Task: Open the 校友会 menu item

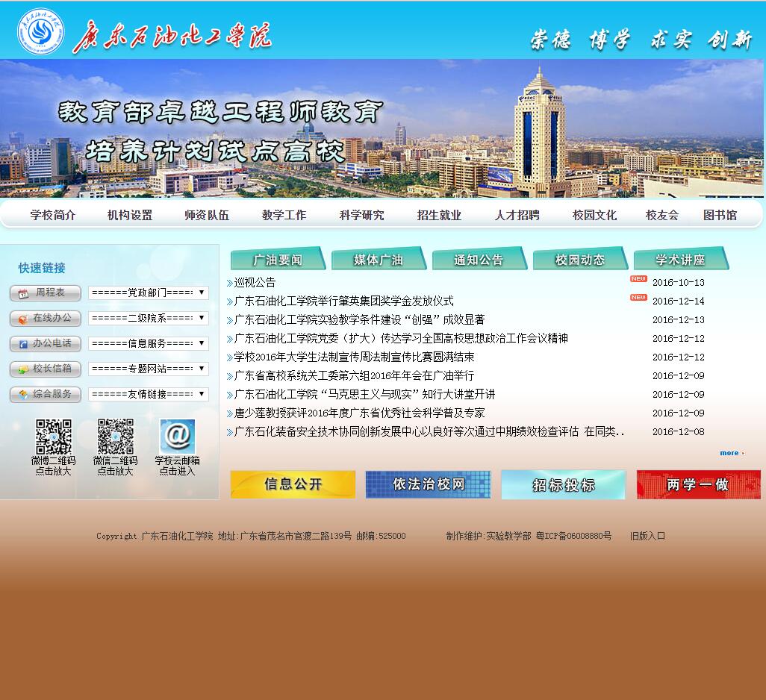Action: point(662,215)
